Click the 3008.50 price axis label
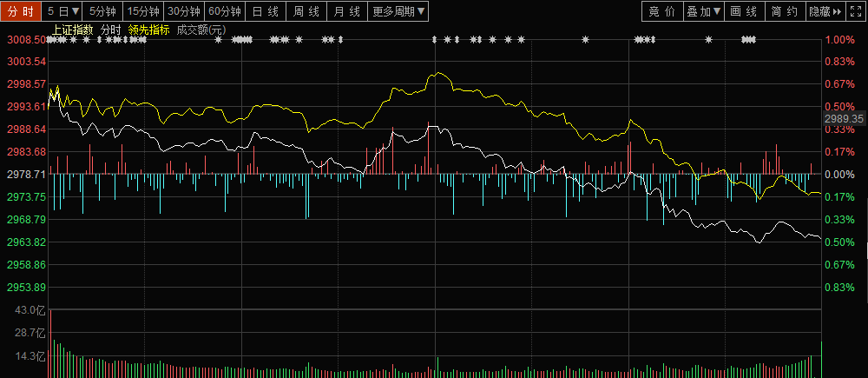 [x=25, y=39]
